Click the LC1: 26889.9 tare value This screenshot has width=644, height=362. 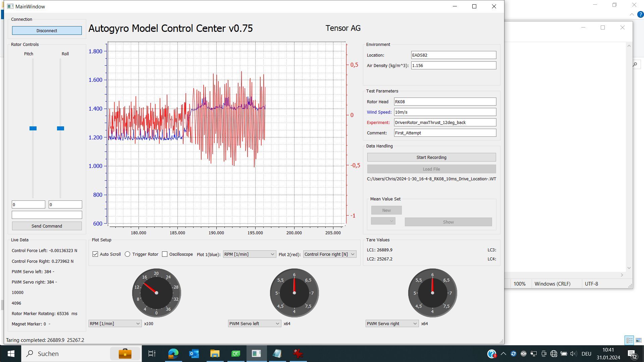pyautogui.click(x=379, y=250)
